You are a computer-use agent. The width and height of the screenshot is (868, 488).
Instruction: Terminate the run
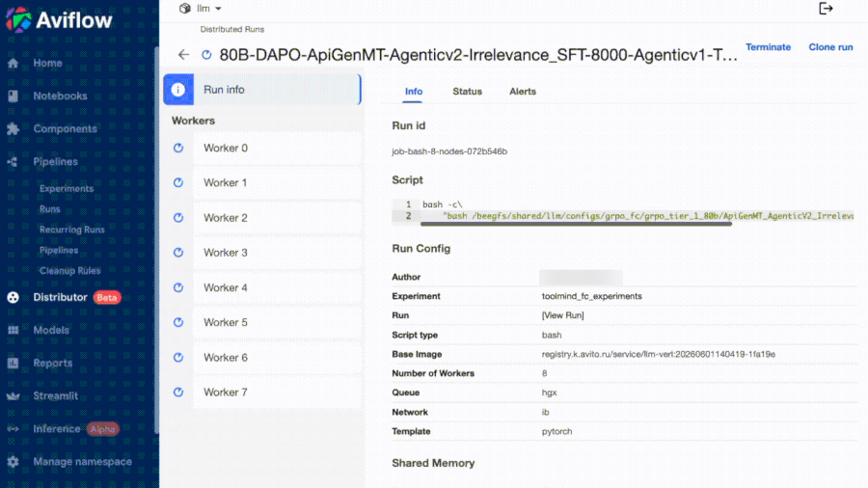pyautogui.click(x=768, y=47)
